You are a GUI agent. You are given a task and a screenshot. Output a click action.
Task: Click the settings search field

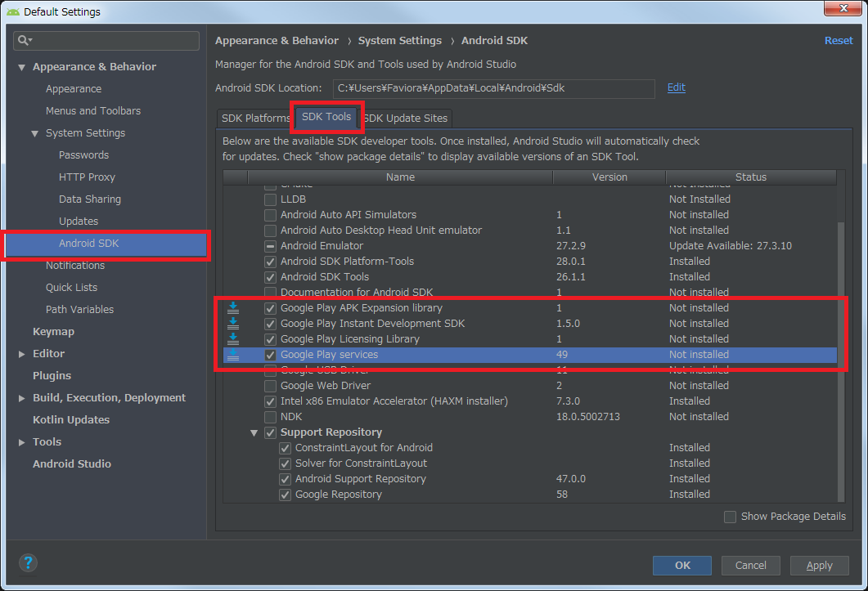point(106,40)
